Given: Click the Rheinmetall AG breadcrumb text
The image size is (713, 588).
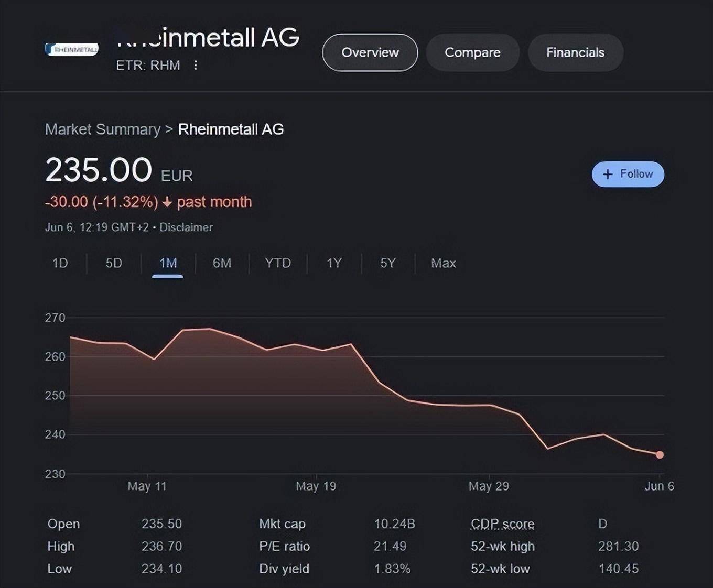Looking at the screenshot, I should pos(231,129).
